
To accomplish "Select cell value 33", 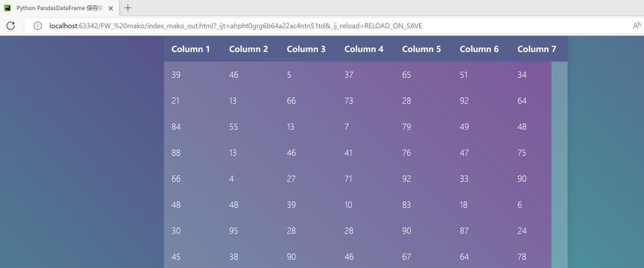I will 464,179.
